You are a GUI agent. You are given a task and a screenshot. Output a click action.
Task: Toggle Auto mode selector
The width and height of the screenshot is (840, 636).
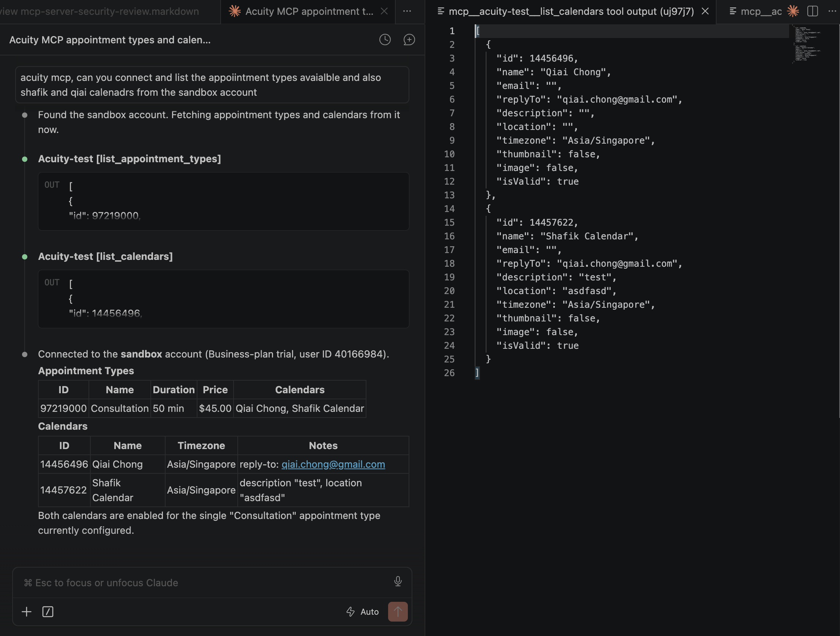click(363, 612)
